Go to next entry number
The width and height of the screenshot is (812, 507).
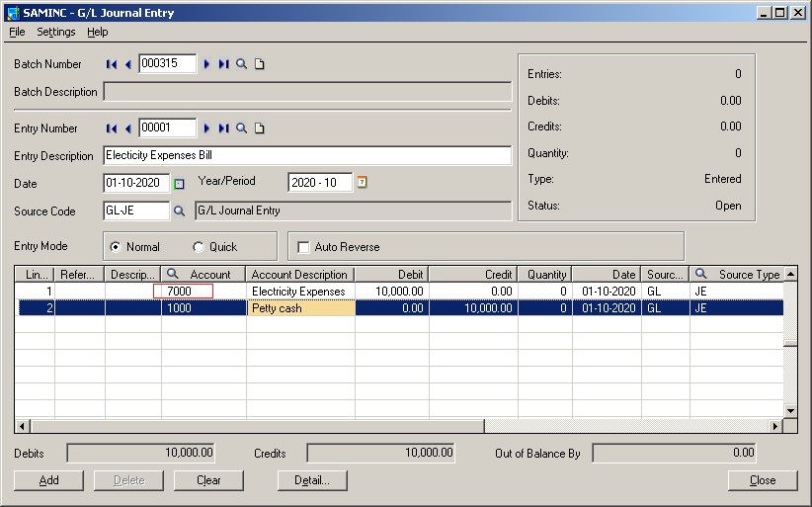pyautogui.click(x=206, y=128)
